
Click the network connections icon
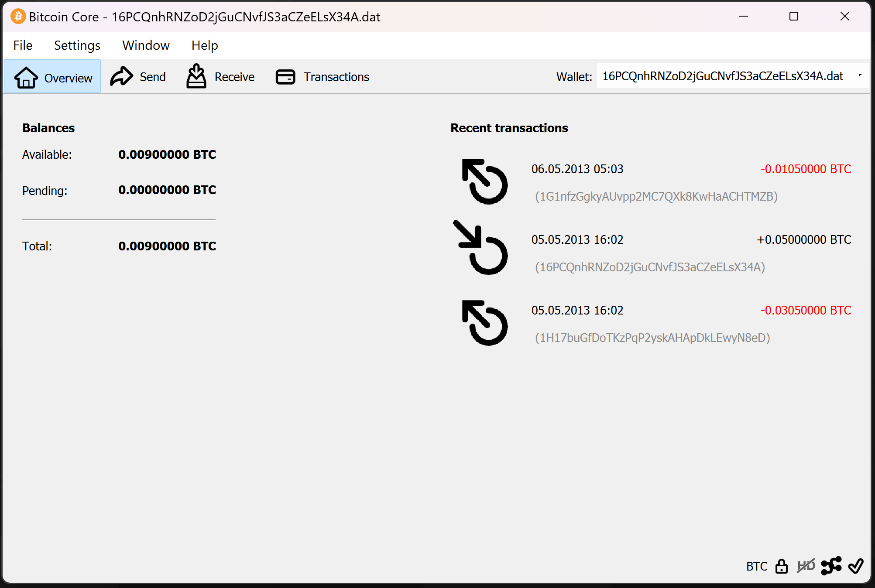tap(831, 566)
